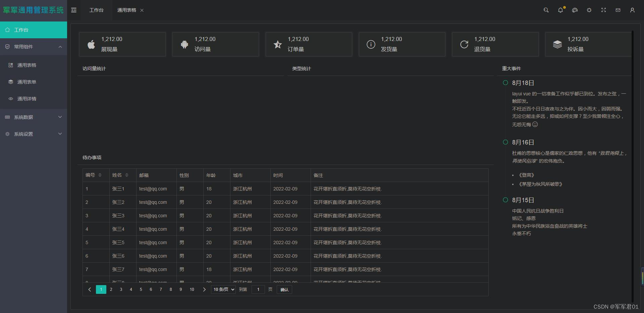Open 通用表格 in the sidebar
This screenshot has width=644, height=313.
tap(34, 65)
